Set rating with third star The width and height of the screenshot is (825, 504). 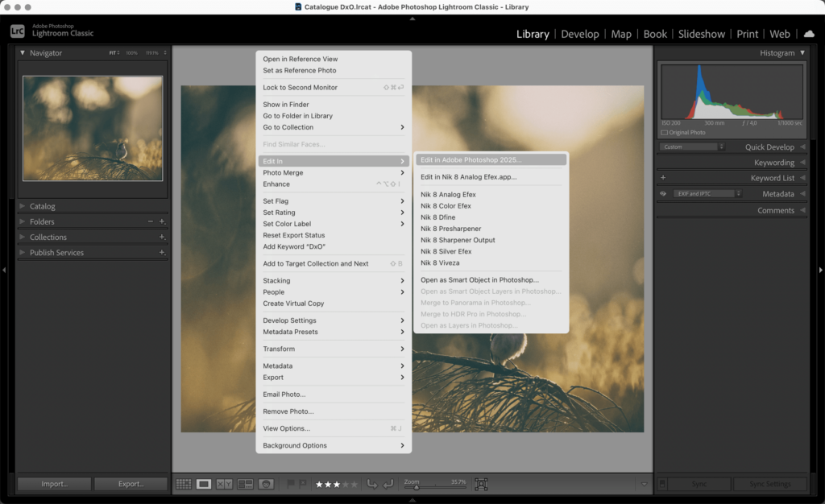coord(337,485)
